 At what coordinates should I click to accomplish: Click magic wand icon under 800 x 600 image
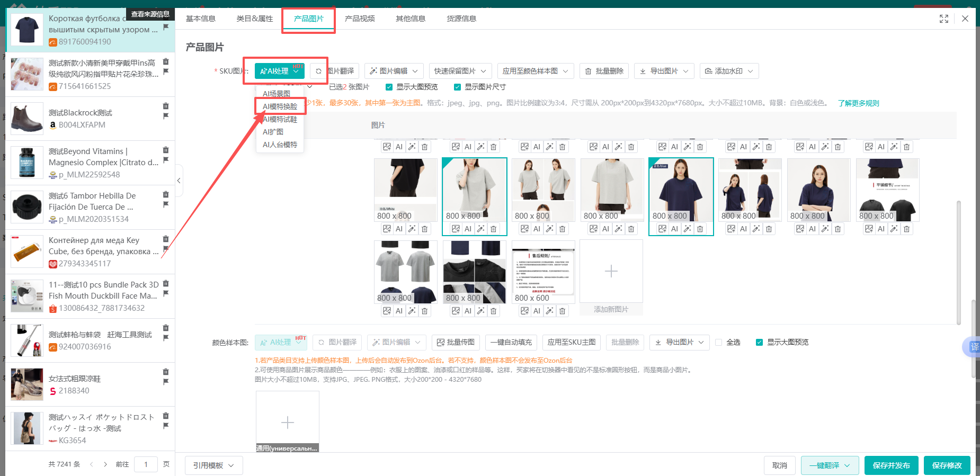tap(549, 311)
